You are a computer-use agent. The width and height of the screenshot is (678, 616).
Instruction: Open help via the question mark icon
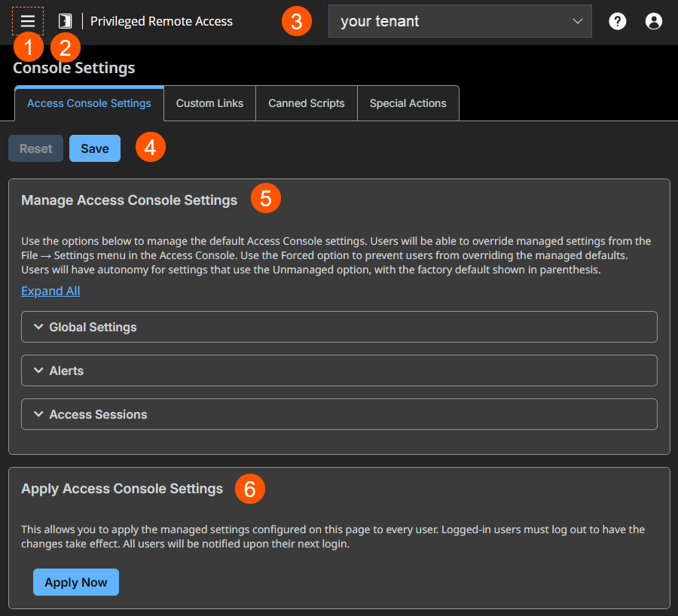click(617, 20)
